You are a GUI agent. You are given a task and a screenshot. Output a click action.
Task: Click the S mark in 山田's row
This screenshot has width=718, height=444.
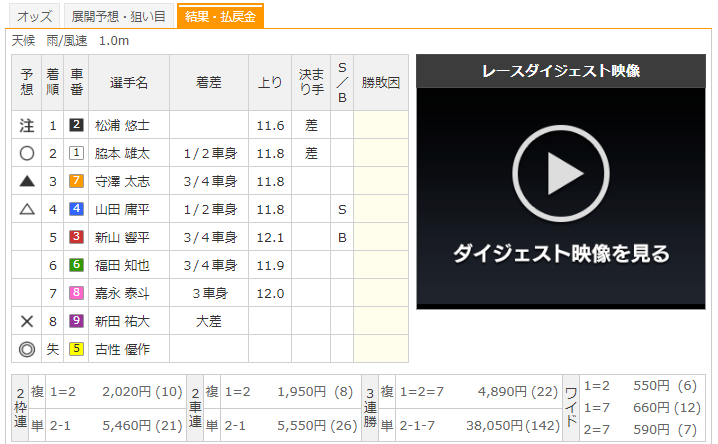click(x=342, y=210)
